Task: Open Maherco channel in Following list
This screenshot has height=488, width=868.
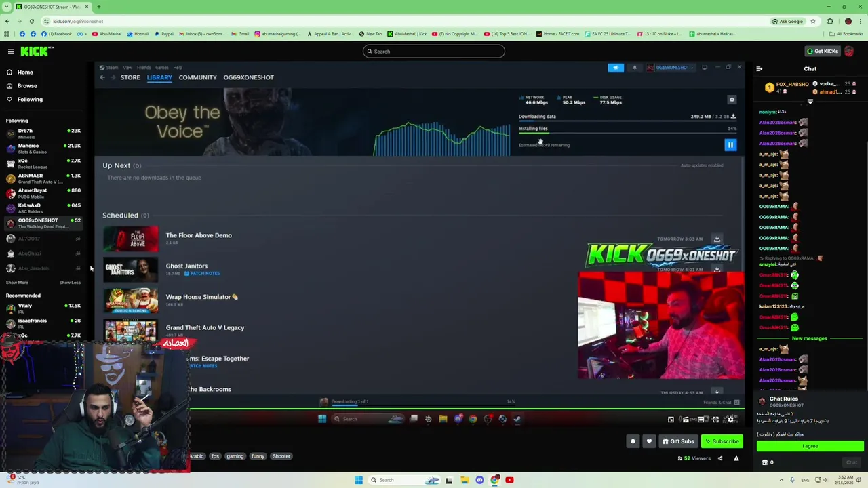Action: [43, 148]
